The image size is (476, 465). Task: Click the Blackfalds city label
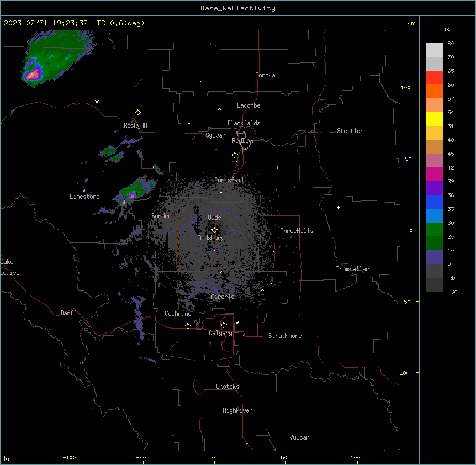(x=244, y=123)
